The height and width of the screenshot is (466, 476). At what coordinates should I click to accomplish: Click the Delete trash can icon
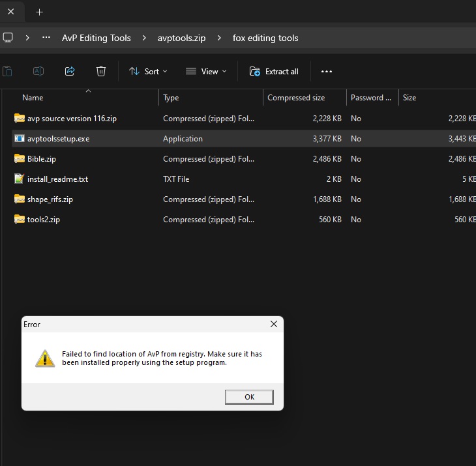pyautogui.click(x=101, y=71)
